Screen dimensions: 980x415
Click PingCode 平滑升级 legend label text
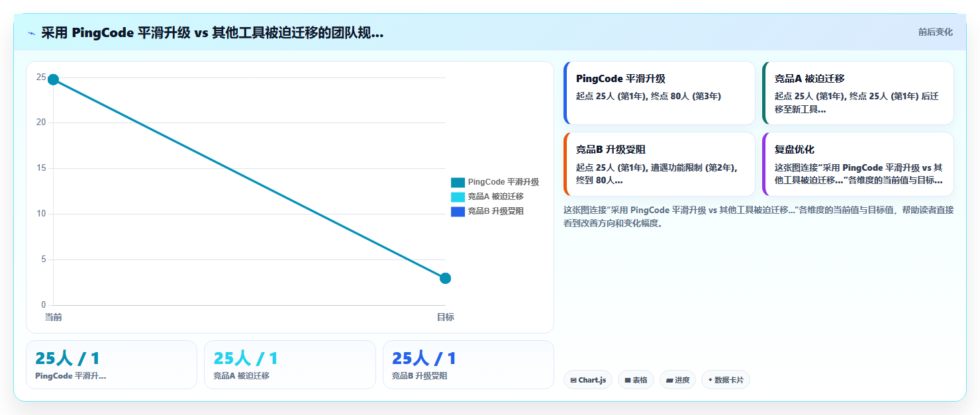(x=503, y=182)
